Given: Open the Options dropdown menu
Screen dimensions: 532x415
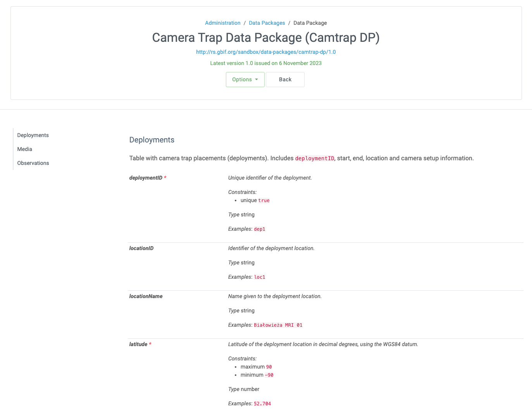Looking at the screenshot, I should tap(243, 79).
